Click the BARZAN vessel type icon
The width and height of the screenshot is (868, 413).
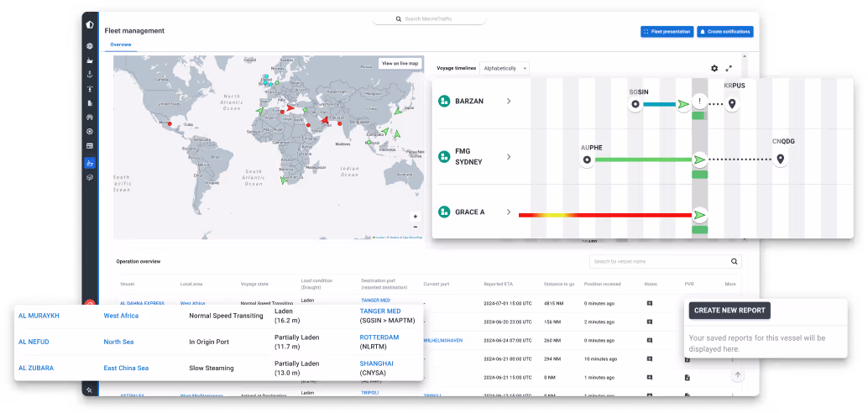coord(443,102)
